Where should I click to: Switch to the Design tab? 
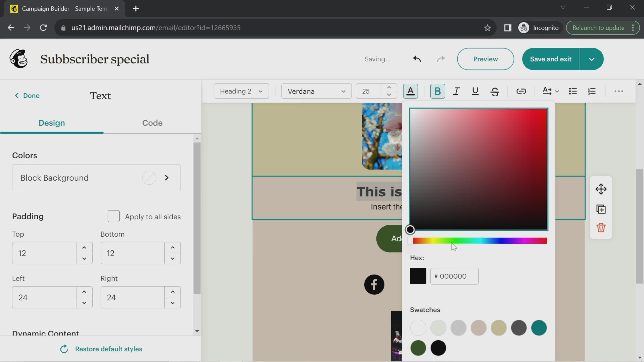click(x=52, y=123)
